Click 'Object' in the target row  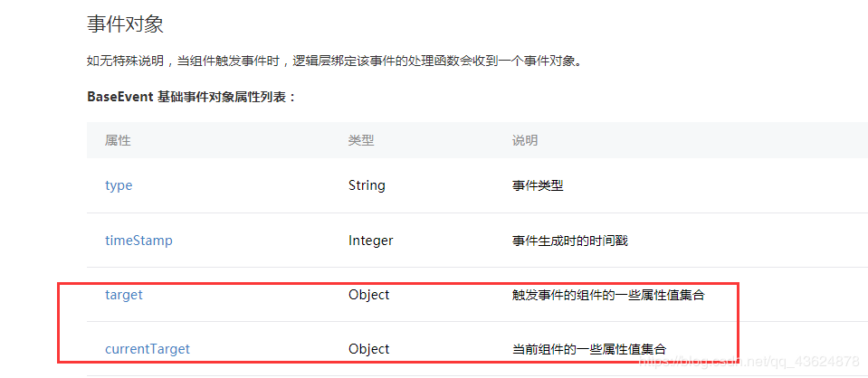368,295
